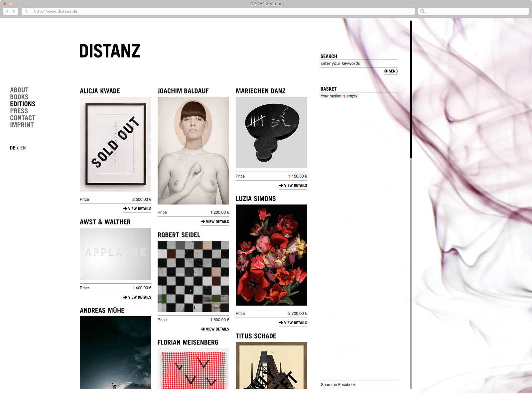Open the CONTACT menu item
This screenshot has height=409, width=532.
[x=23, y=118]
